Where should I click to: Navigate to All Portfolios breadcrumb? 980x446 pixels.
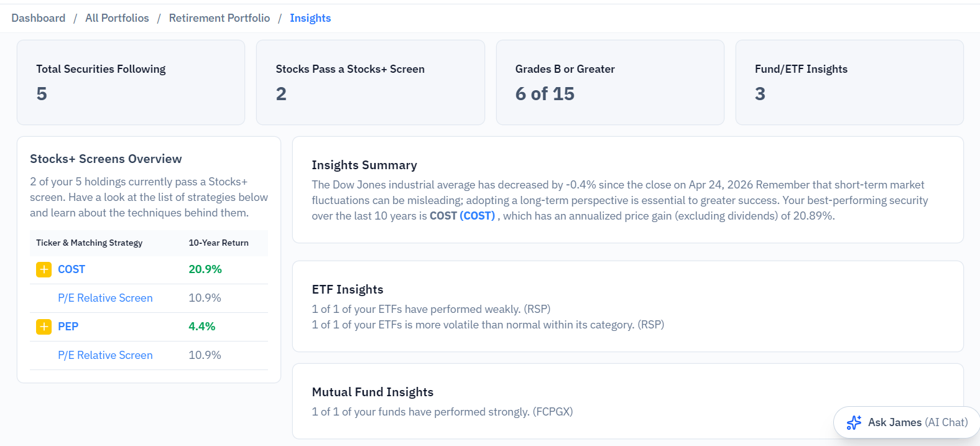click(x=117, y=18)
